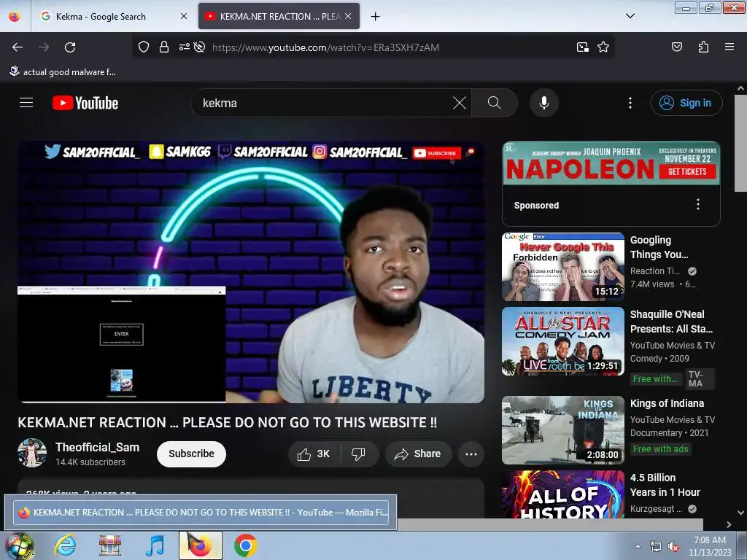Screen dimensions: 747x560
Task: Open the Firefox extensions puzzle icon
Action: [x=703, y=47]
